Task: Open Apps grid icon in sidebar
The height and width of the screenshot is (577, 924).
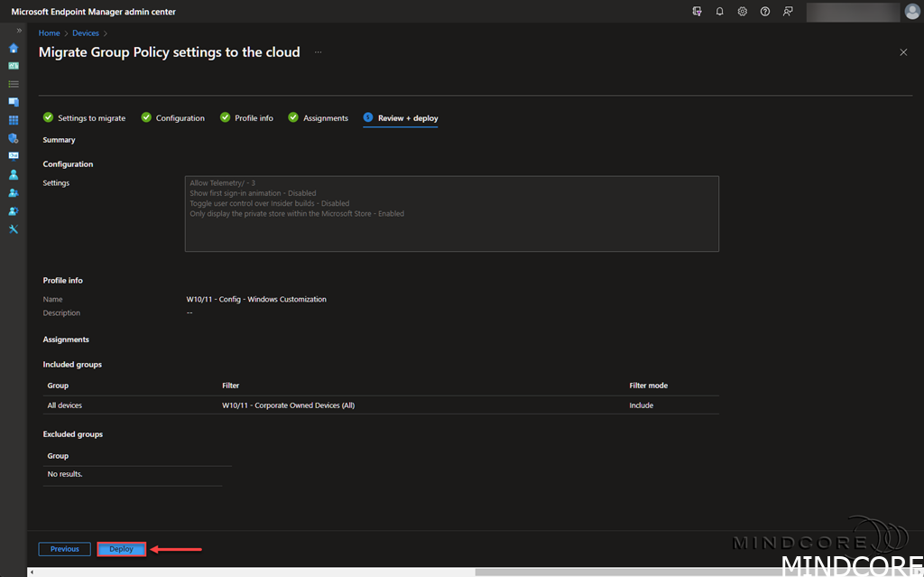Action: click(14, 120)
